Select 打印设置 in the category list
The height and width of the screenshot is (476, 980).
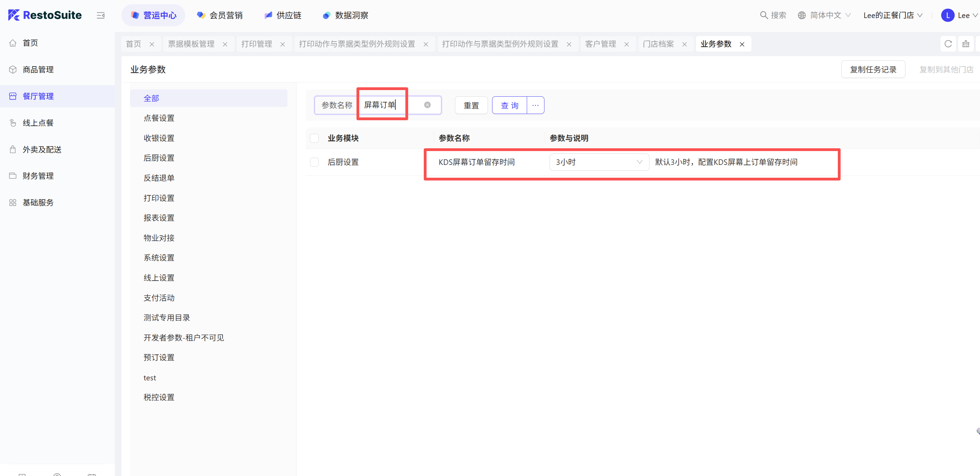(159, 198)
